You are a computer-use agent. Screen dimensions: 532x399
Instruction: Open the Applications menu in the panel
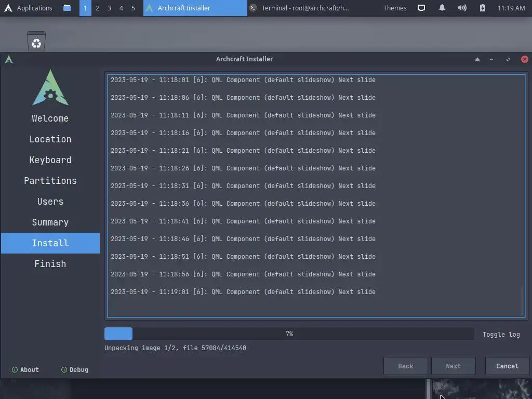point(35,8)
